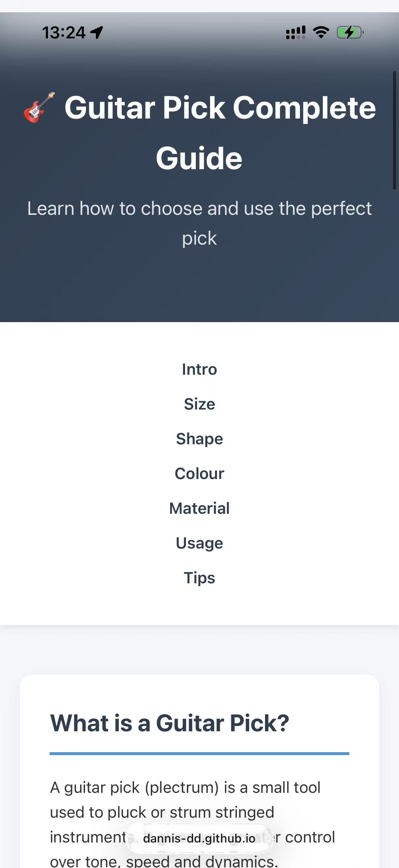
Task: Click the subtitle about choosing the perfect pick
Action: click(199, 222)
